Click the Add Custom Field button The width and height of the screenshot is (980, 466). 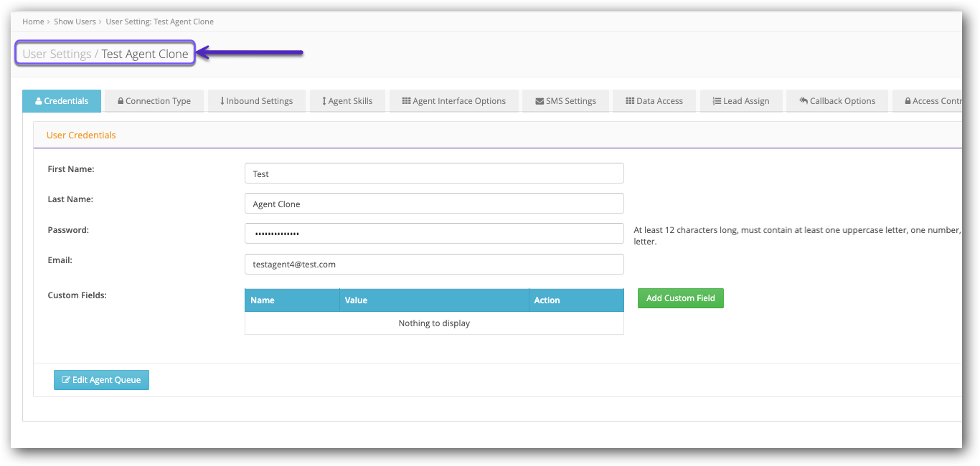tap(680, 298)
